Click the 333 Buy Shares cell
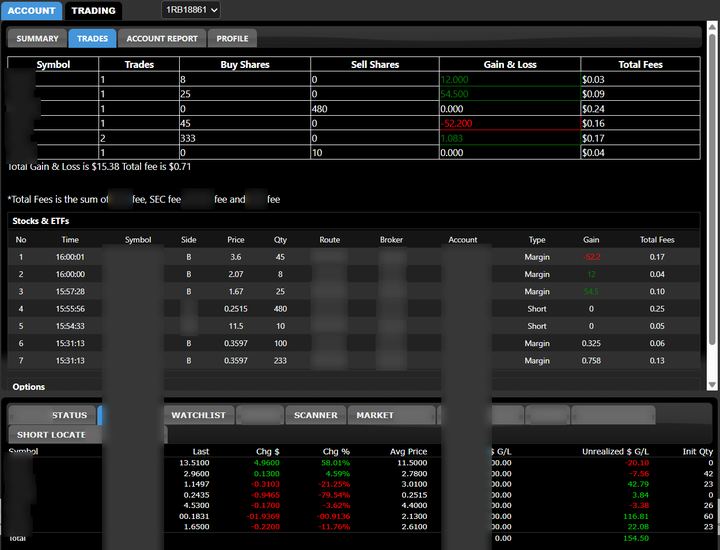Image resolution: width=720 pixels, height=550 pixels. coord(245,138)
